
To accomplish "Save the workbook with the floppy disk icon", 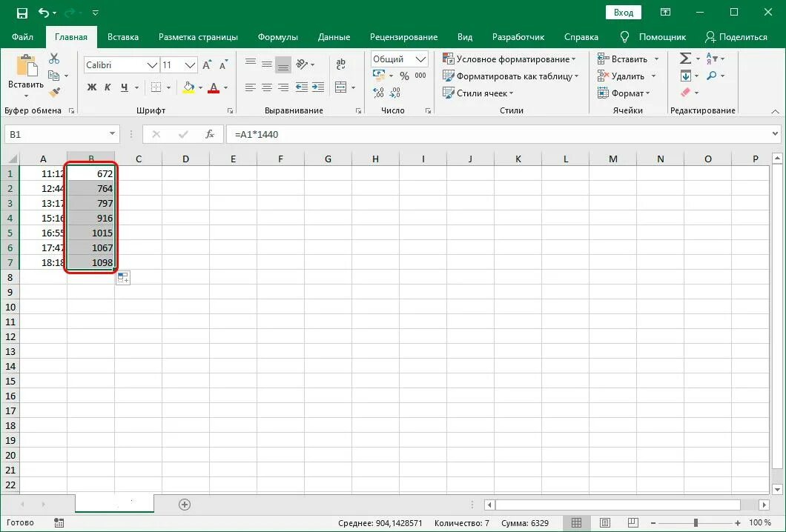I will coord(22,13).
